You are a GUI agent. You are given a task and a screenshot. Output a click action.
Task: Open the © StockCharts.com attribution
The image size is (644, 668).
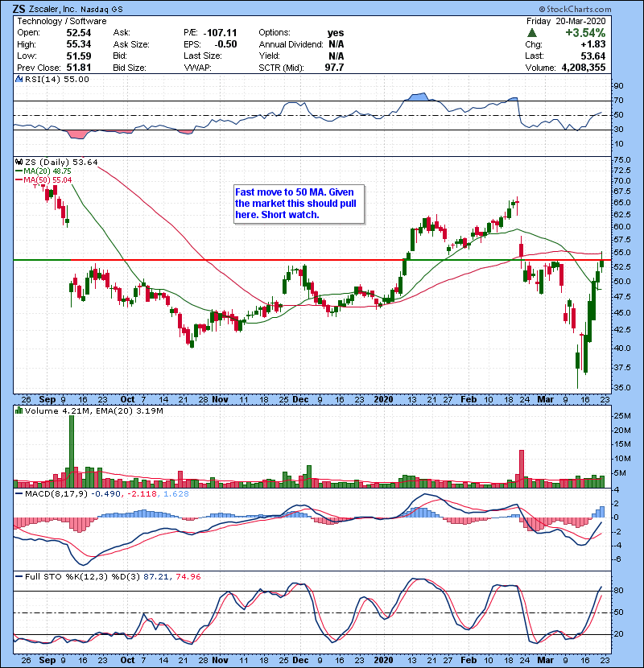point(575,9)
